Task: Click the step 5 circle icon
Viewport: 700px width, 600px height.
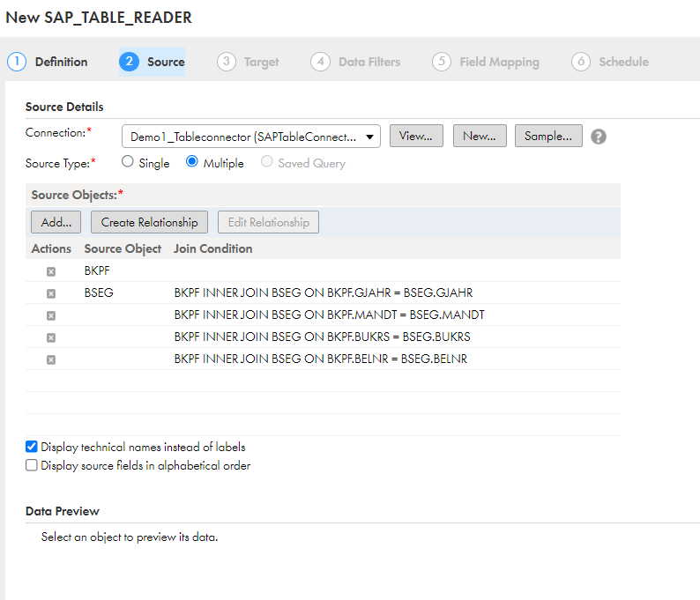Action: point(442,62)
